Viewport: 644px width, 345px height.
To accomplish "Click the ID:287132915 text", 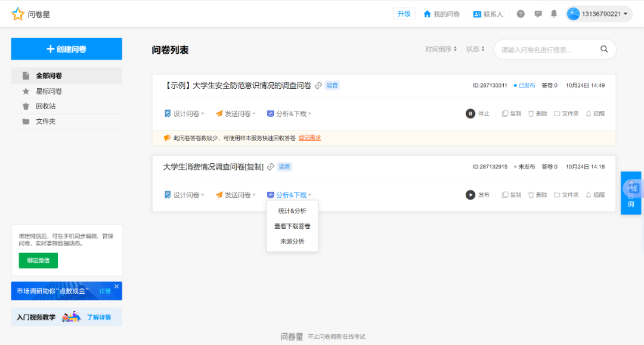I will tap(490, 167).
